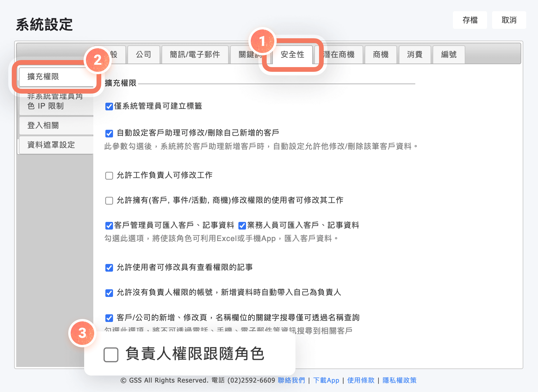Check 允許擁有(客戶, 事件/活動, 商機)修改權限 option
This screenshot has height=392, width=538.
109,201
